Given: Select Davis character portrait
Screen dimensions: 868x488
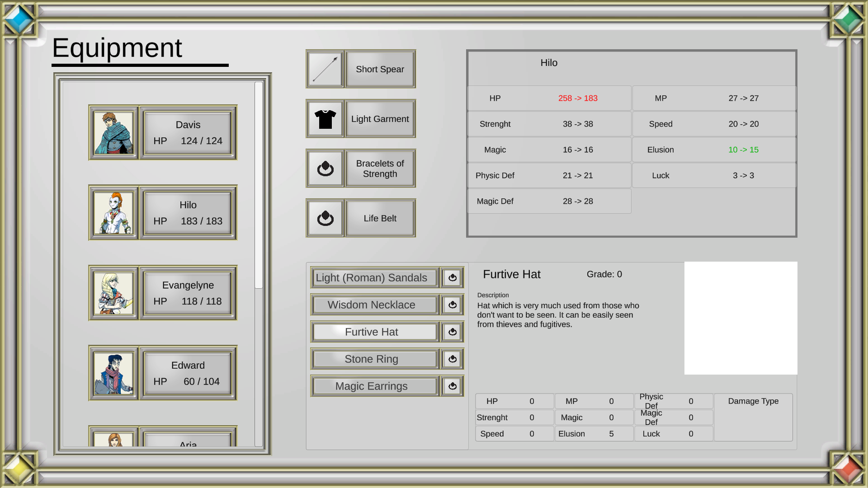Looking at the screenshot, I should [x=113, y=133].
